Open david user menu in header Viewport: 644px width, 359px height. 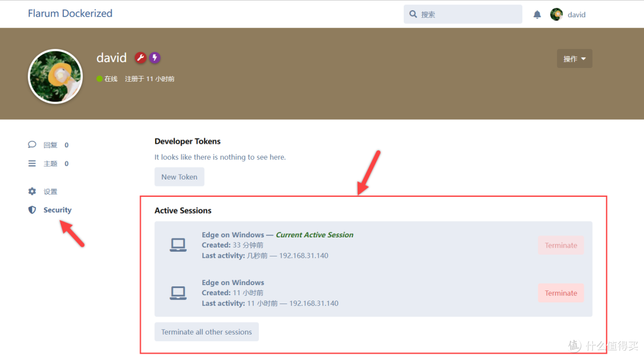coord(568,14)
